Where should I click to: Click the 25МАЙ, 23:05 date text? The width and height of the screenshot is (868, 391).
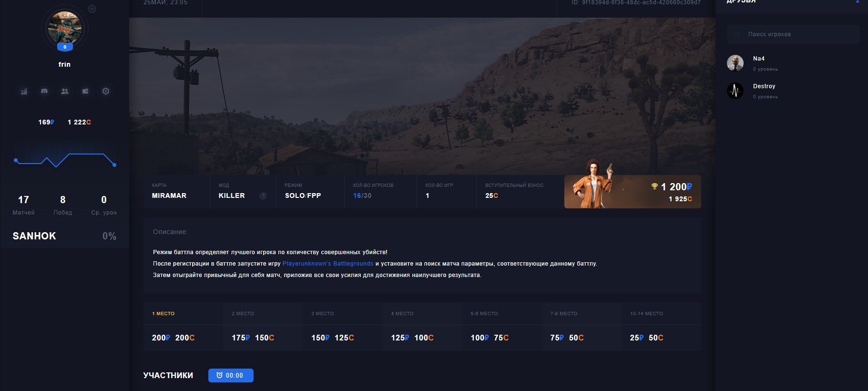(x=165, y=2)
